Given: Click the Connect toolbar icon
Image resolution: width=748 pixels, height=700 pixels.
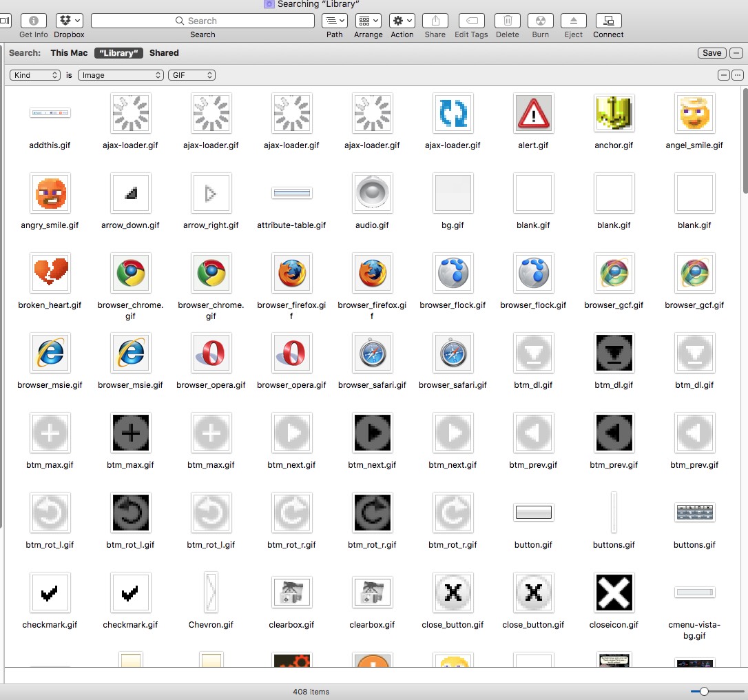Looking at the screenshot, I should point(609,21).
